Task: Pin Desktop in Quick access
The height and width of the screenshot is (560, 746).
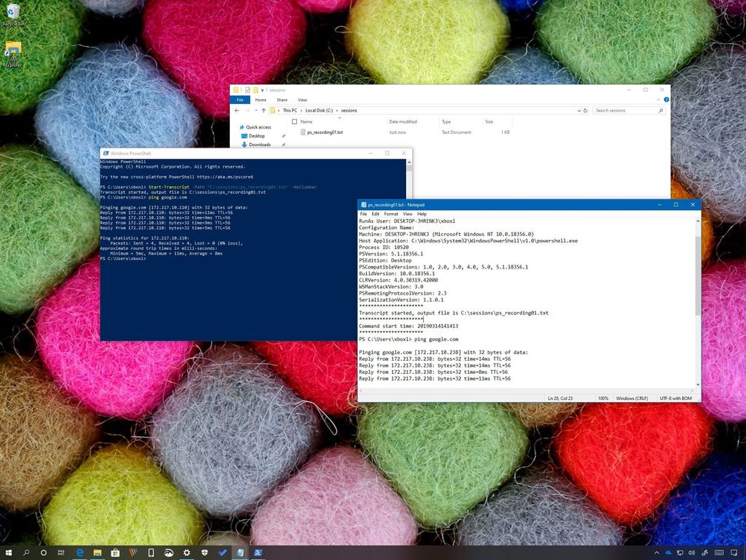Action: pos(283,136)
